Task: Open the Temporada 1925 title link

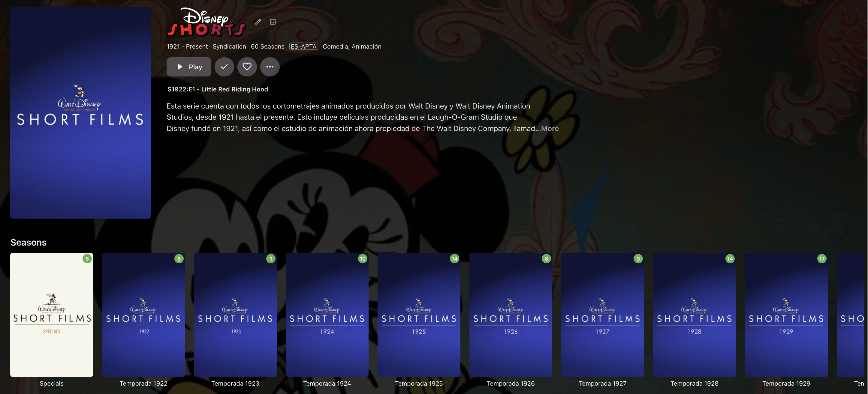Action: [419, 383]
